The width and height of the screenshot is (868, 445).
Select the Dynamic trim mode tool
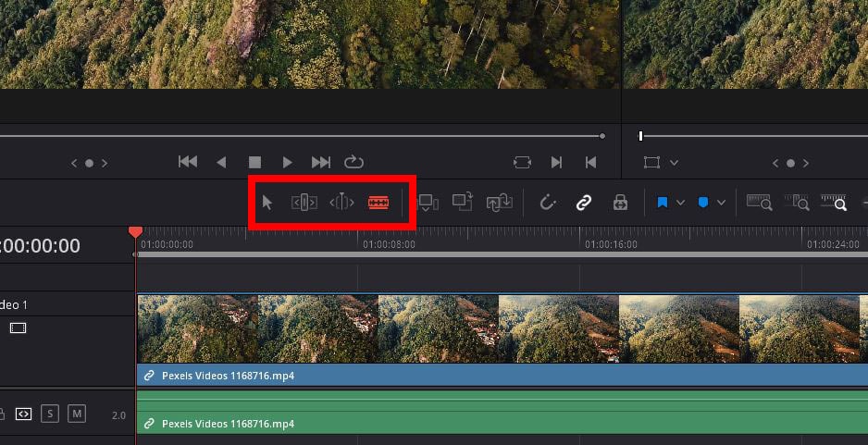[x=341, y=202]
